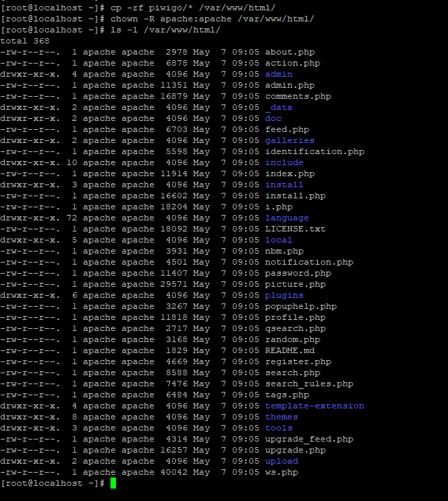Click the ws.php filename
Viewport: 448px width, 501px height.
(x=282, y=472)
